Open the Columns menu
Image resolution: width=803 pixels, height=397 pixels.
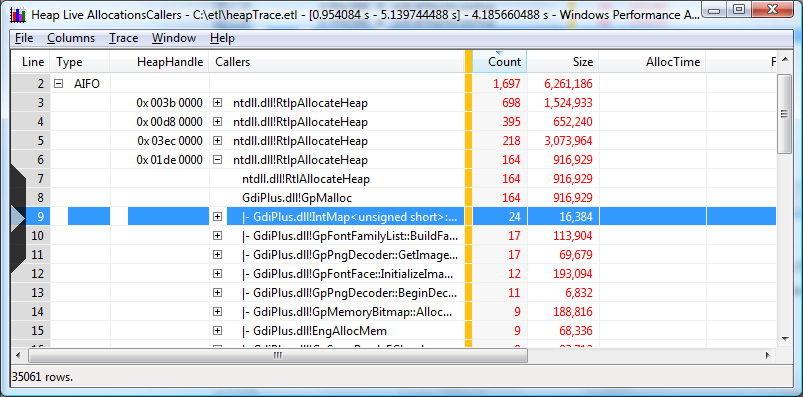(x=71, y=38)
